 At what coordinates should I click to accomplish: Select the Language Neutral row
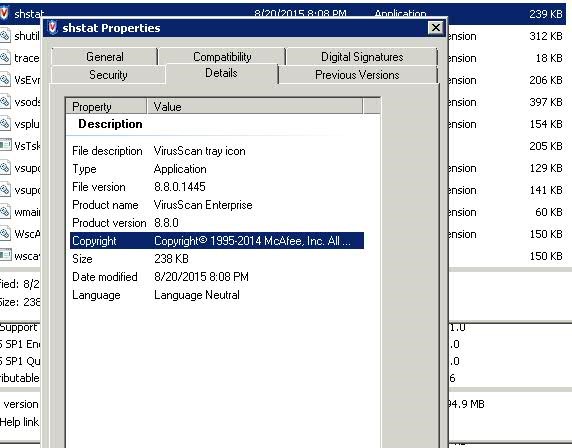point(217,295)
